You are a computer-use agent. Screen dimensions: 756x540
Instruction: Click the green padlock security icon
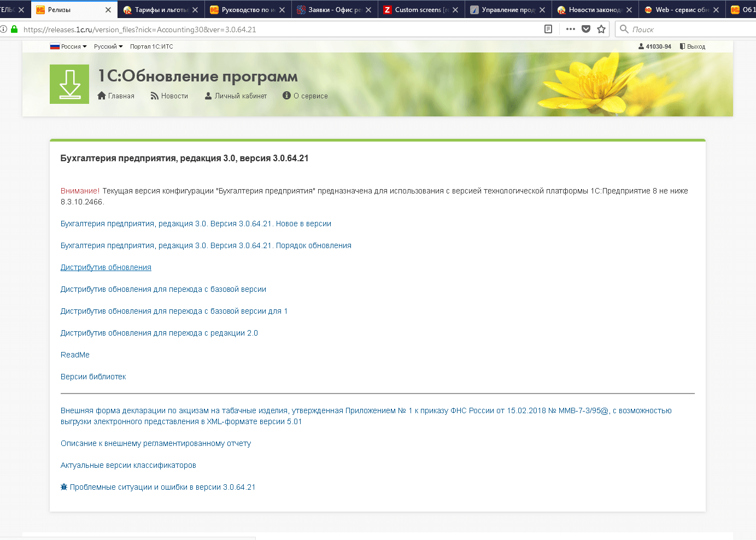pos(14,29)
